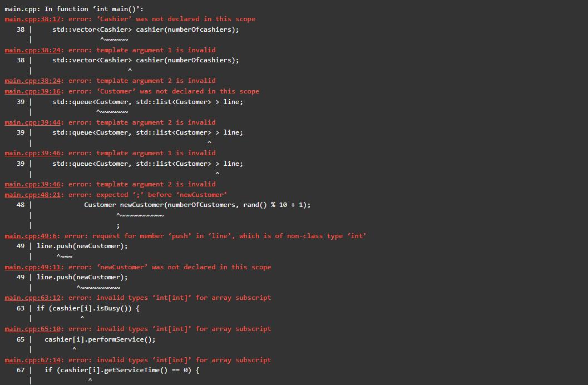This screenshot has height=385, width=588.
Task: Select line number 65 in the gutter
Action: [21, 339]
